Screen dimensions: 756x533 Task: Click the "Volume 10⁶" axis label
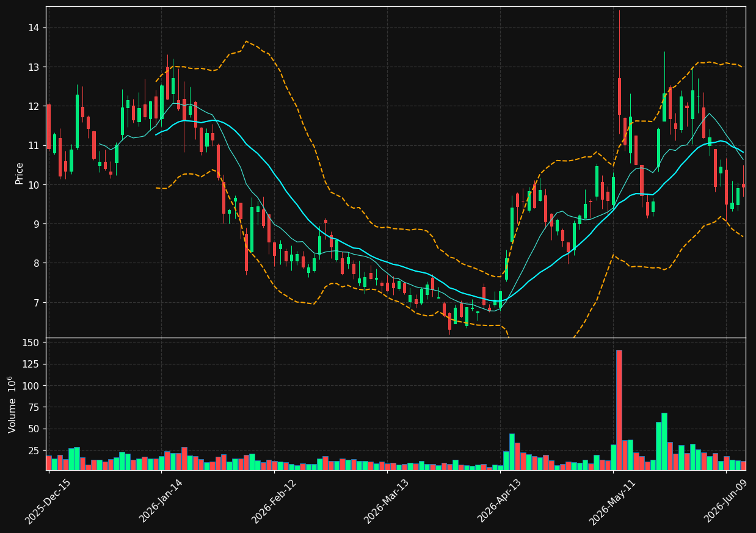(12, 404)
